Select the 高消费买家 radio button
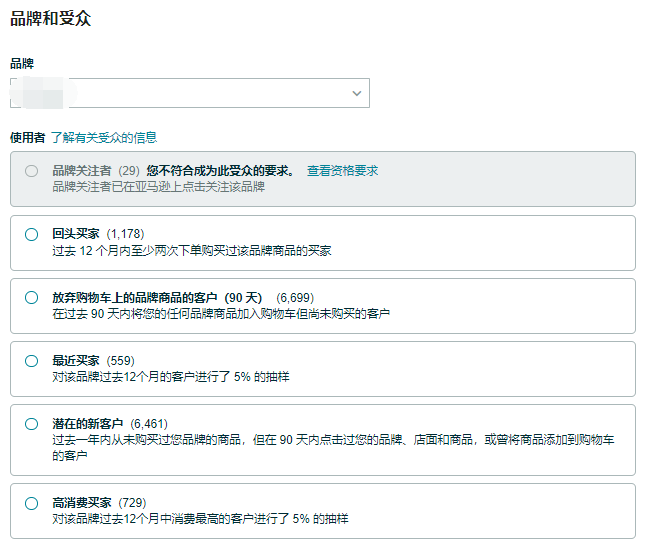The width and height of the screenshot is (645, 546). click(x=31, y=502)
